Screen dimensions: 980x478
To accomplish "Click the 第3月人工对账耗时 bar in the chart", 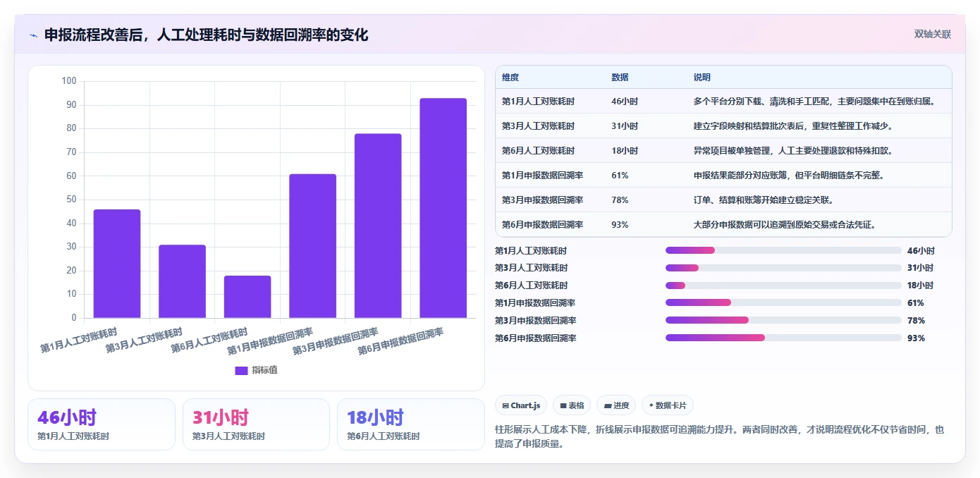I will pyautogui.click(x=182, y=281).
